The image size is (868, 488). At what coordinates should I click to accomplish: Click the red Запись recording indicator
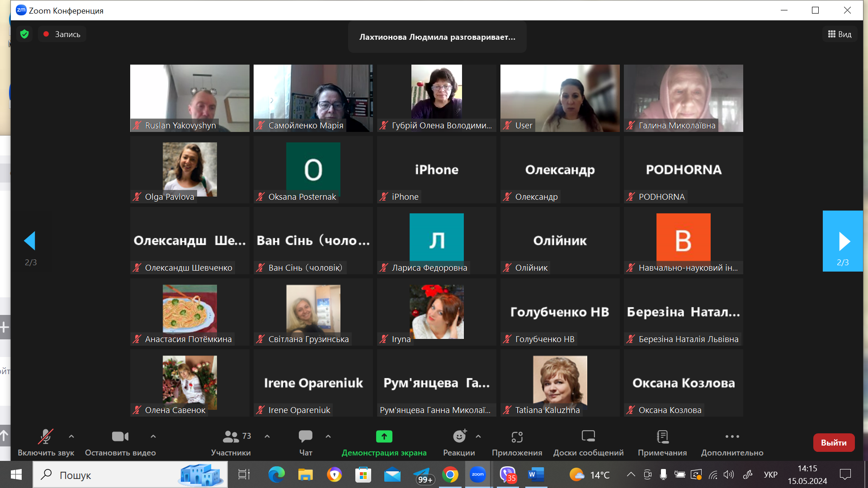click(x=62, y=34)
